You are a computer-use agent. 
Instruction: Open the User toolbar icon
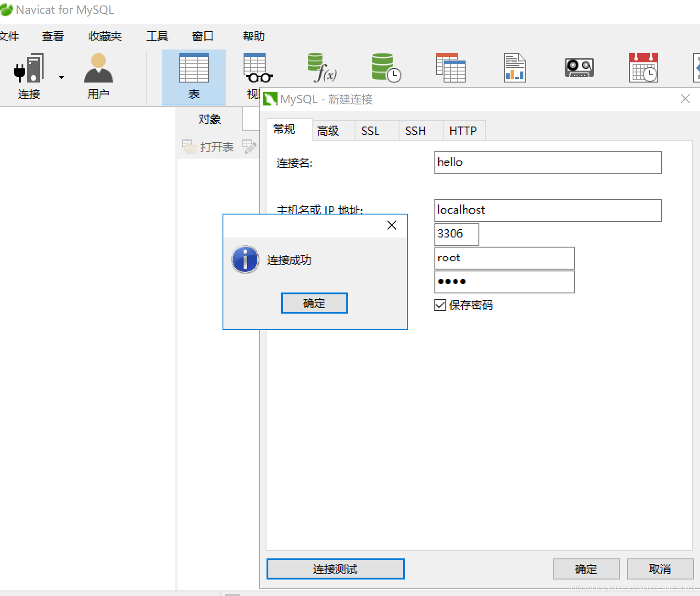(x=98, y=68)
